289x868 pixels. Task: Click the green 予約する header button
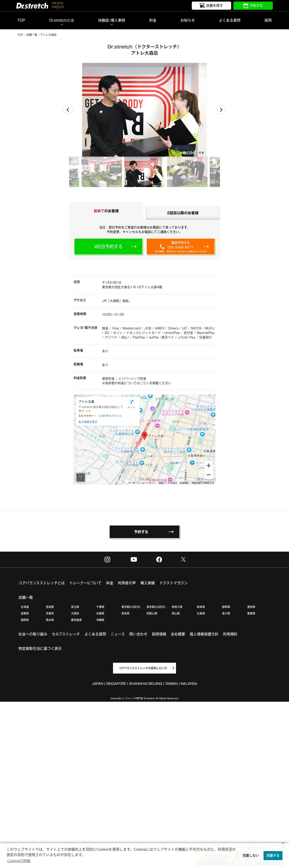[x=253, y=6]
